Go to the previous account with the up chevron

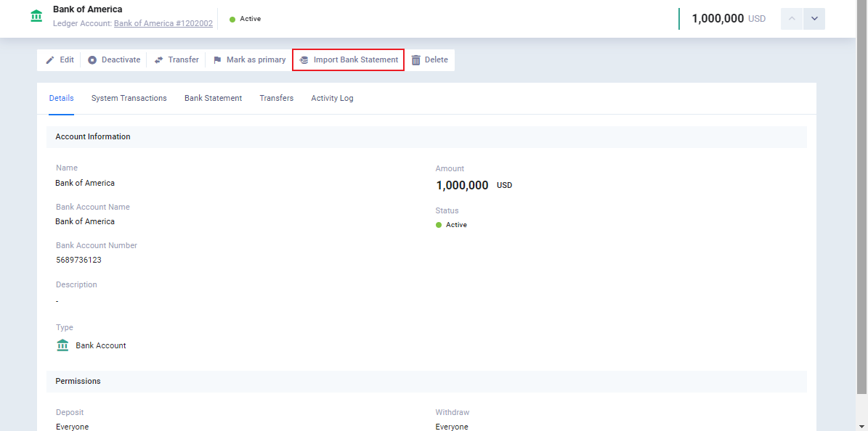coord(792,19)
